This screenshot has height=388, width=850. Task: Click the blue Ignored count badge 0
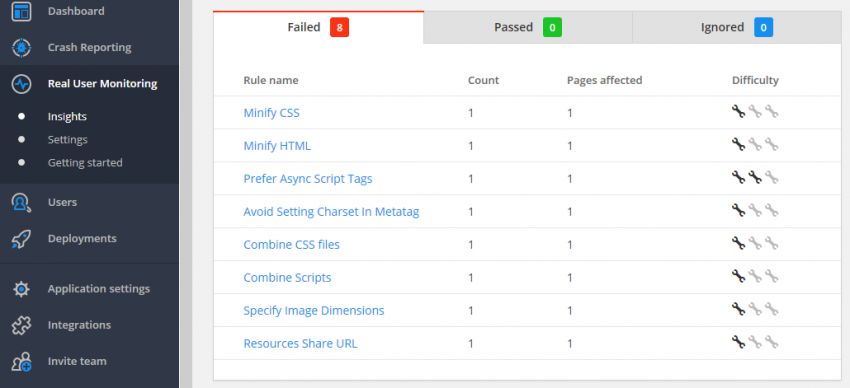tap(763, 27)
